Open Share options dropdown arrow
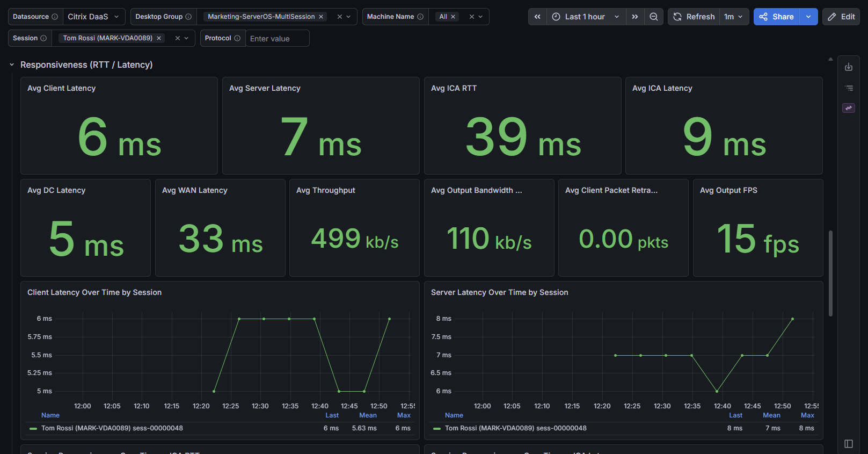Image resolution: width=868 pixels, height=454 pixels. [x=808, y=17]
